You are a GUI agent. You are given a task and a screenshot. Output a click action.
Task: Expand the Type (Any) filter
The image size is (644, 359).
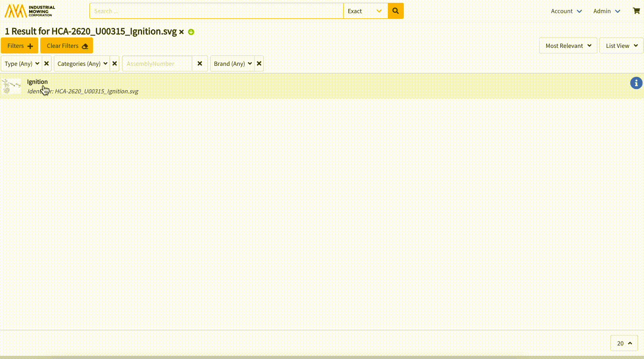click(22, 63)
